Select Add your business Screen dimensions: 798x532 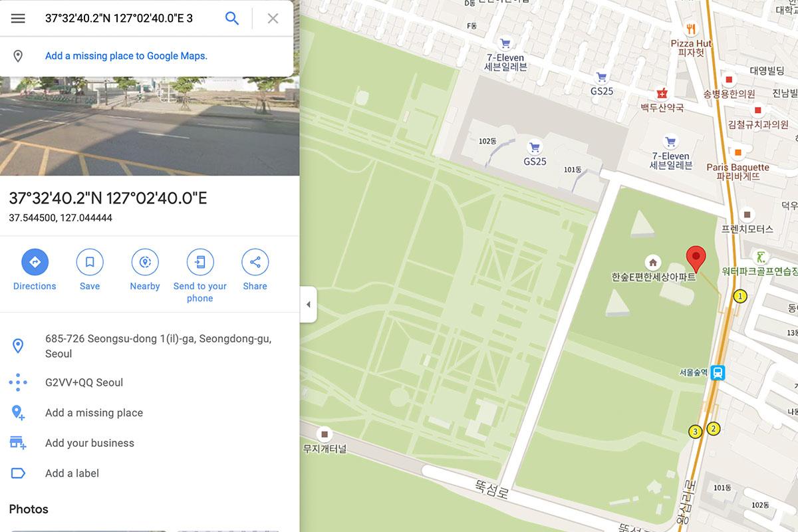(150, 443)
